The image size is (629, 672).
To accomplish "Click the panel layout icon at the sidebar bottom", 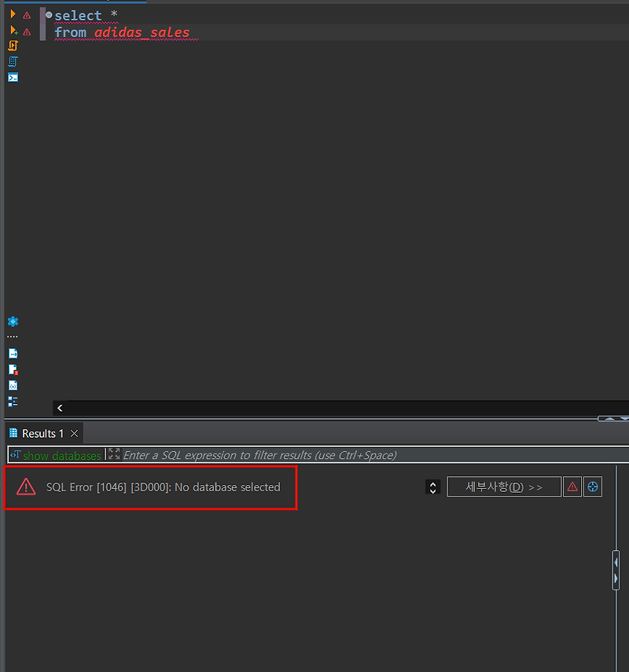I will point(13,401).
